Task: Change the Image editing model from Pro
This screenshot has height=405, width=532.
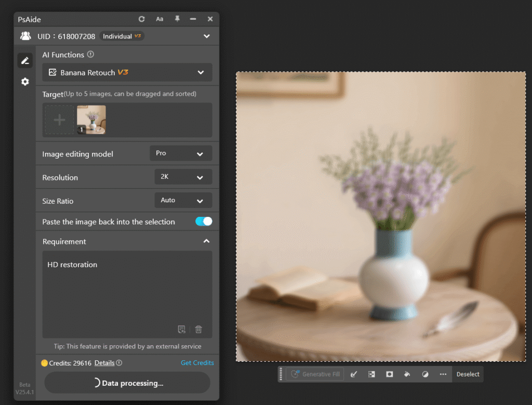Action: (x=180, y=153)
